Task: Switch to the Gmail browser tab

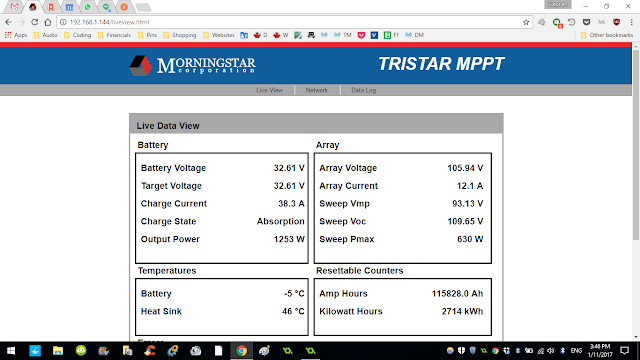Action: [14, 7]
